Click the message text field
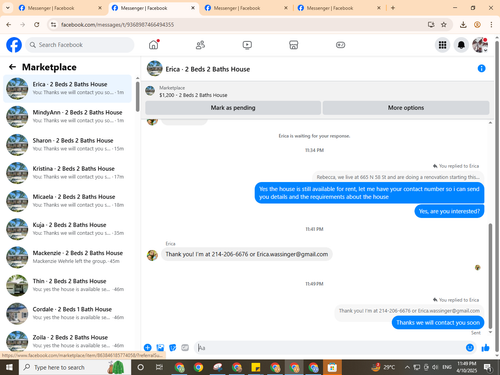500x375 pixels. (x=330, y=348)
